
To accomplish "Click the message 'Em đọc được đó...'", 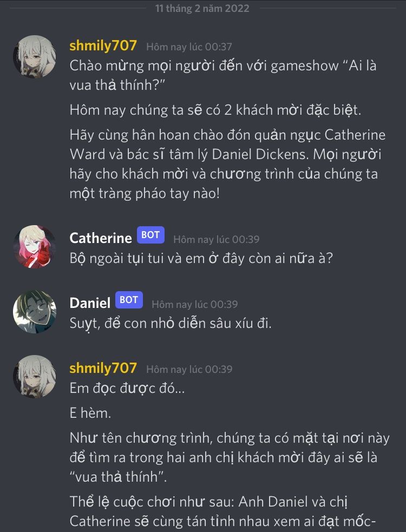I will [127, 389].
